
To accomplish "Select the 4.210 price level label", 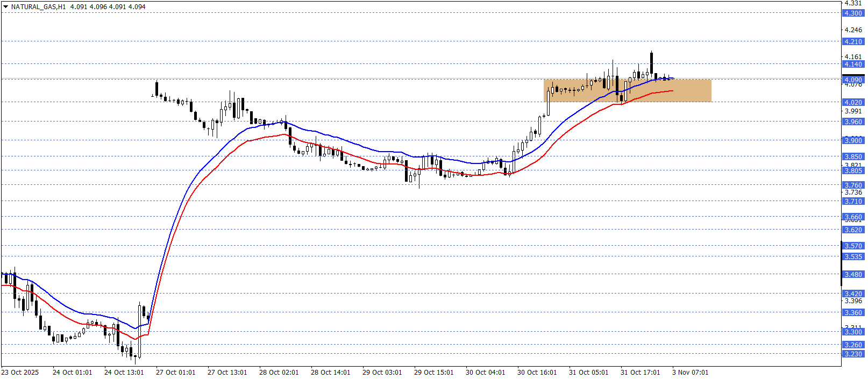I will pyautogui.click(x=853, y=42).
